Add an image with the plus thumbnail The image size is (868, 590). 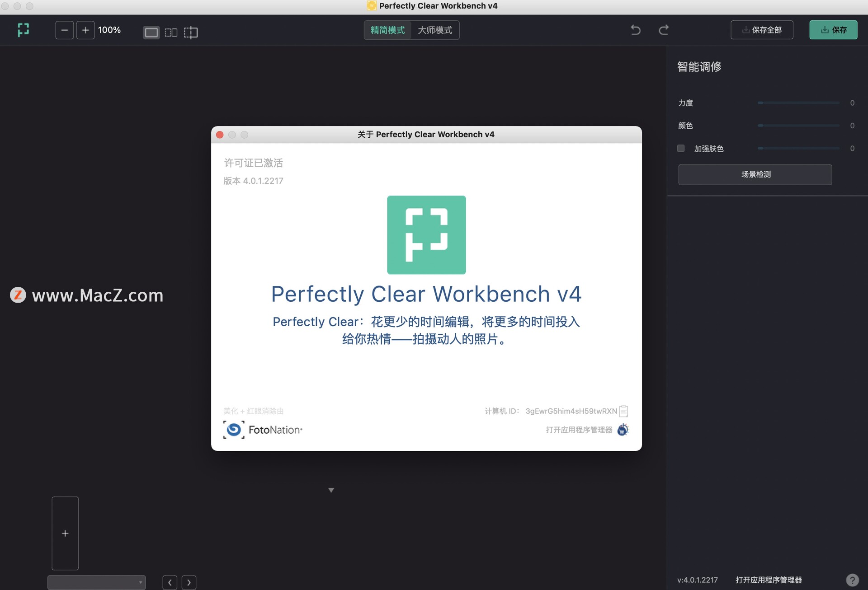(65, 534)
